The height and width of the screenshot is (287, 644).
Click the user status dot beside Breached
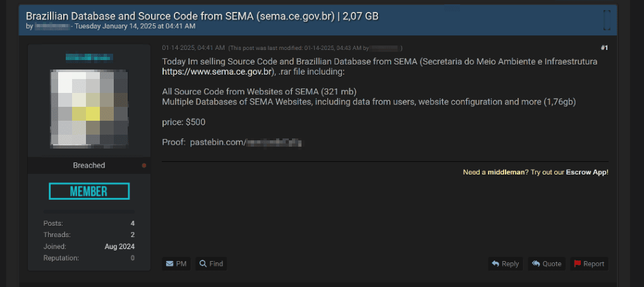(144, 166)
